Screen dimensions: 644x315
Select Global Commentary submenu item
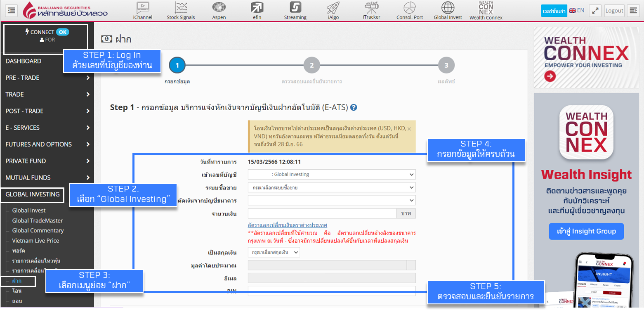pos(38,230)
